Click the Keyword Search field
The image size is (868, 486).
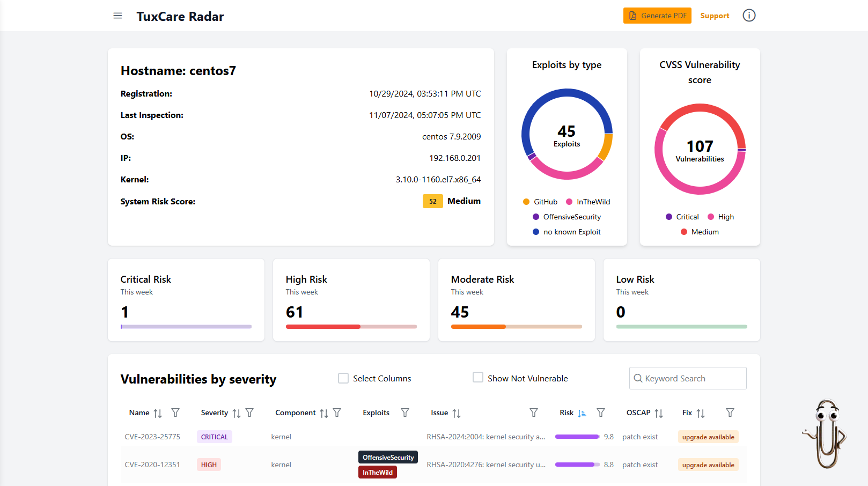(692, 378)
